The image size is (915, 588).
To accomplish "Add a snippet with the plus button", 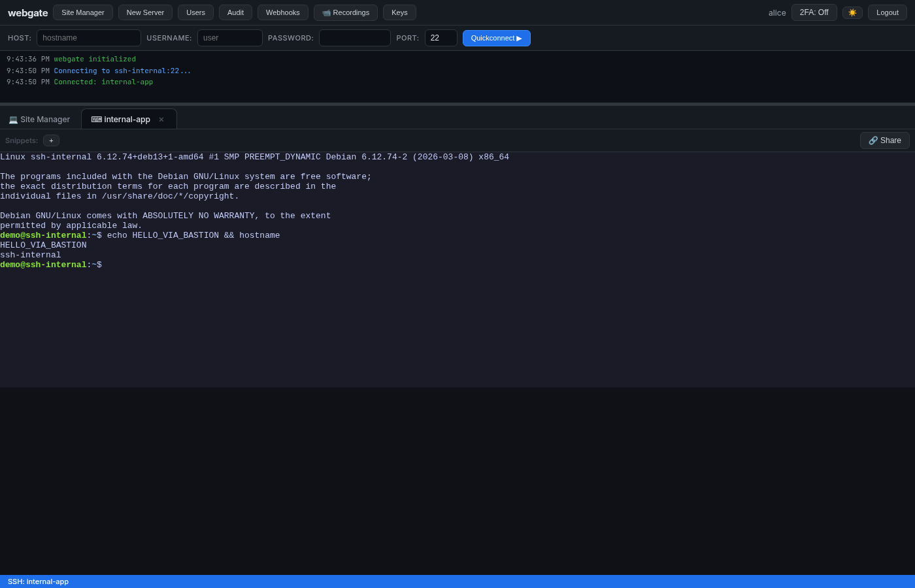I will click(x=51, y=140).
